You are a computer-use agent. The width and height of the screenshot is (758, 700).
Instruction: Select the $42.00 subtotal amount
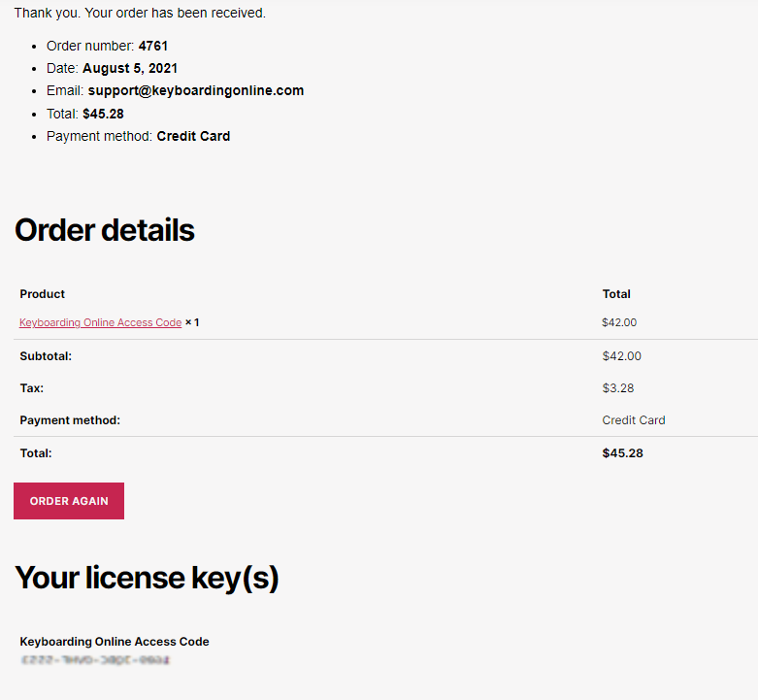click(621, 356)
